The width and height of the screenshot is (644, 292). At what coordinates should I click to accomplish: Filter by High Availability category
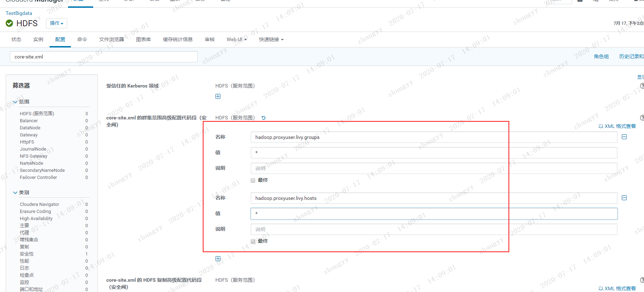click(x=36, y=219)
